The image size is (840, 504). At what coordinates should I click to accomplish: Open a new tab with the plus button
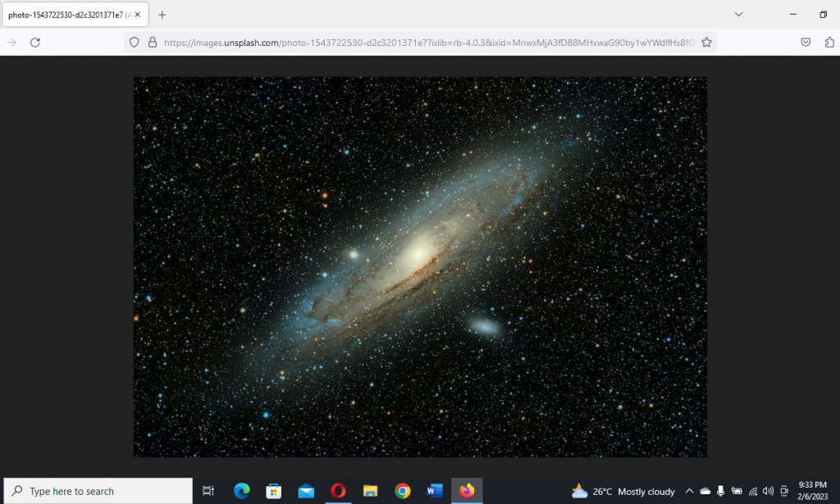tap(162, 14)
